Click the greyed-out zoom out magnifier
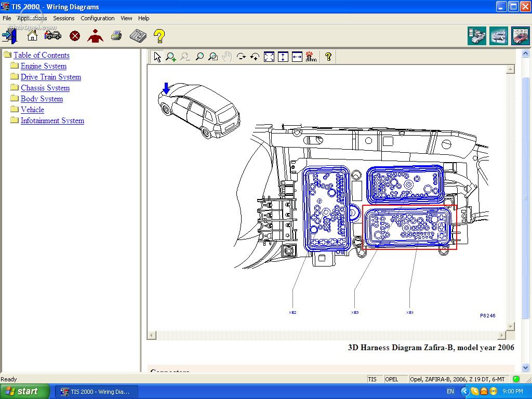This screenshot has height=399, width=532. coord(185,57)
